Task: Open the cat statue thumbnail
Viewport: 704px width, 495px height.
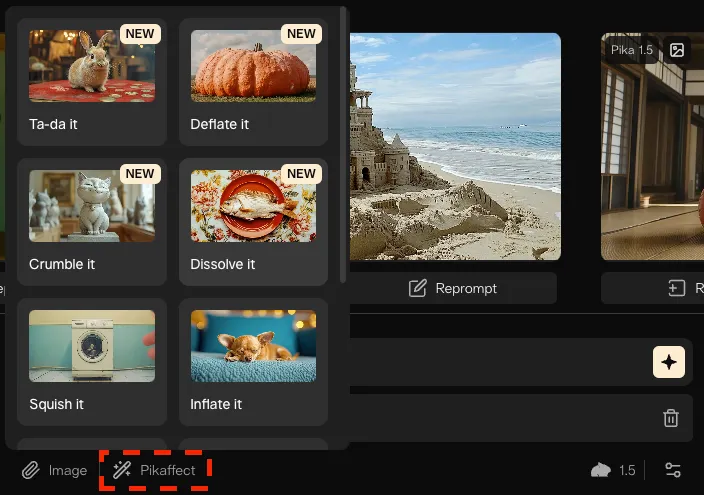Action: [92, 206]
